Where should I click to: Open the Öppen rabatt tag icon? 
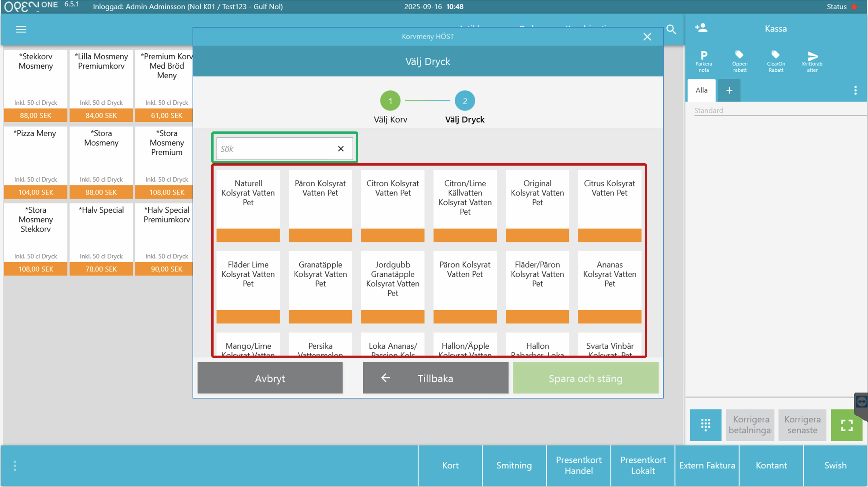(x=740, y=61)
